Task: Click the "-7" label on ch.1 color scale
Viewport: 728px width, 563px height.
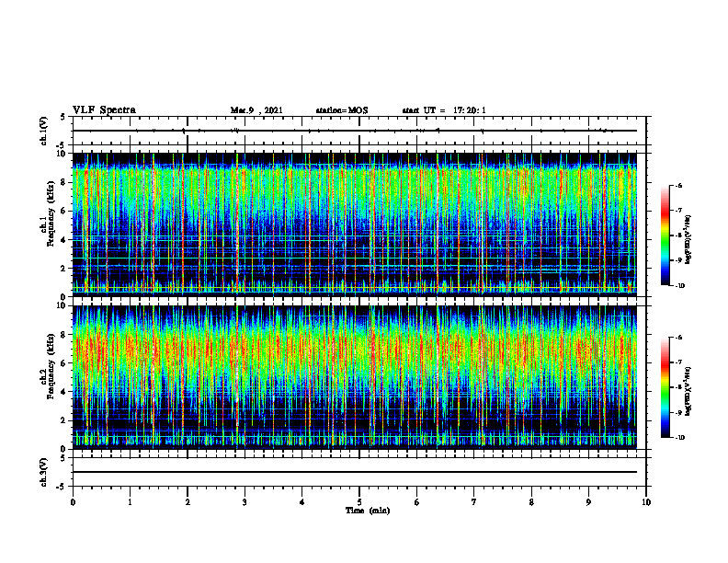Action: pyautogui.click(x=677, y=211)
